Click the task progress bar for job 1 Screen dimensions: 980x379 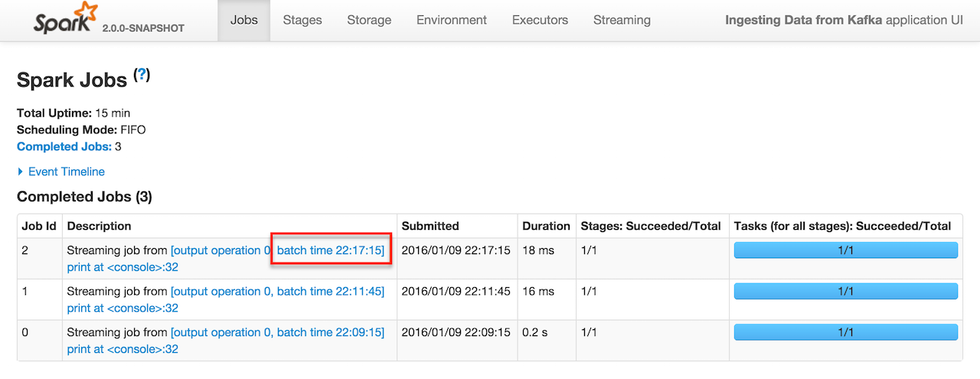click(x=845, y=291)
